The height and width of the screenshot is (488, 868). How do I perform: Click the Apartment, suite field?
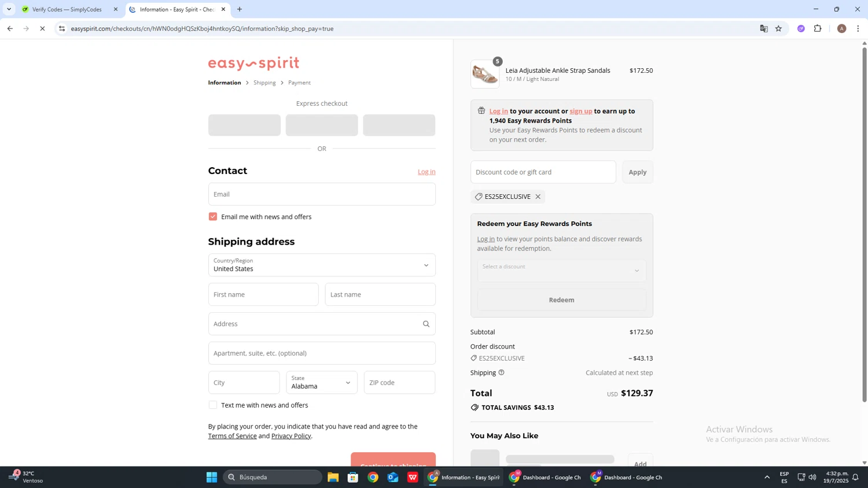(322, 353)
